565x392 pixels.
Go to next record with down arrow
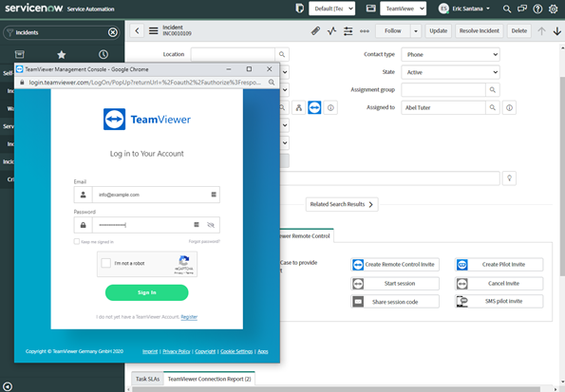pos(557,31)
